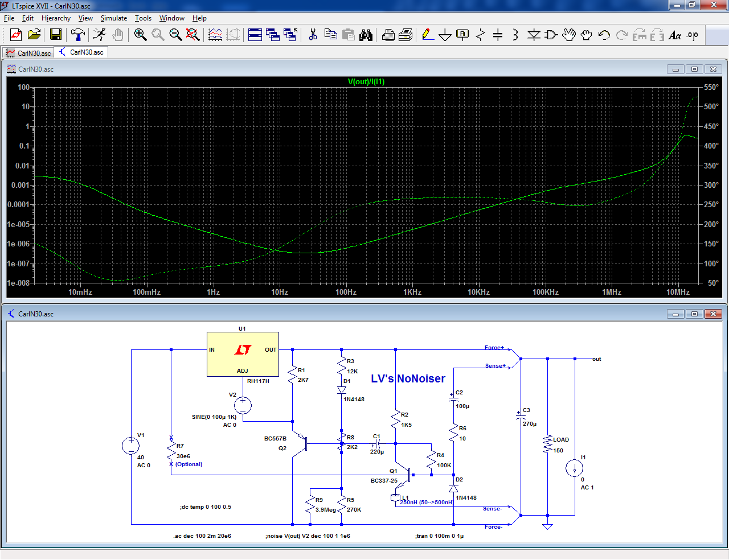This screenshot has width=729, height=560.
Task: Open the View menu
Action: tap(85, 18)
